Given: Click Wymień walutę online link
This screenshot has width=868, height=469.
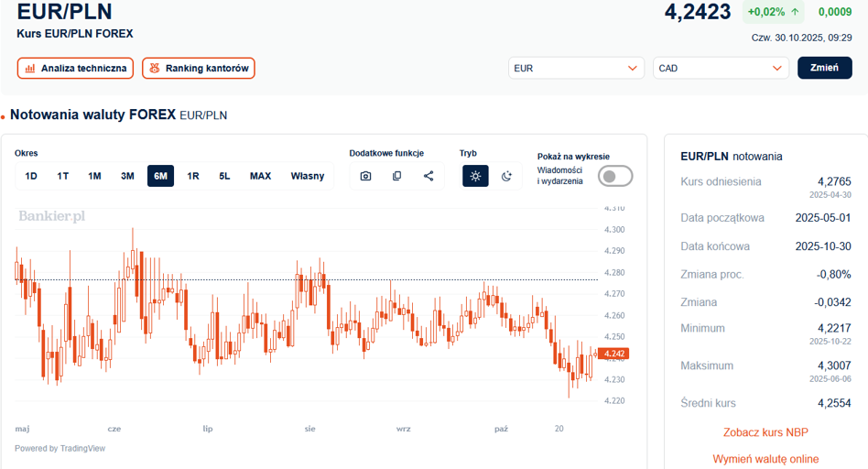Looking at the screenshot, I should (x=765, y=459).
